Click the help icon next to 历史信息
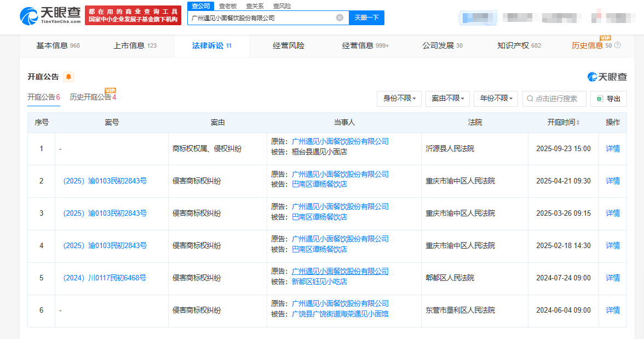Screen dimensions: 644x339 [x=617, y=45]
